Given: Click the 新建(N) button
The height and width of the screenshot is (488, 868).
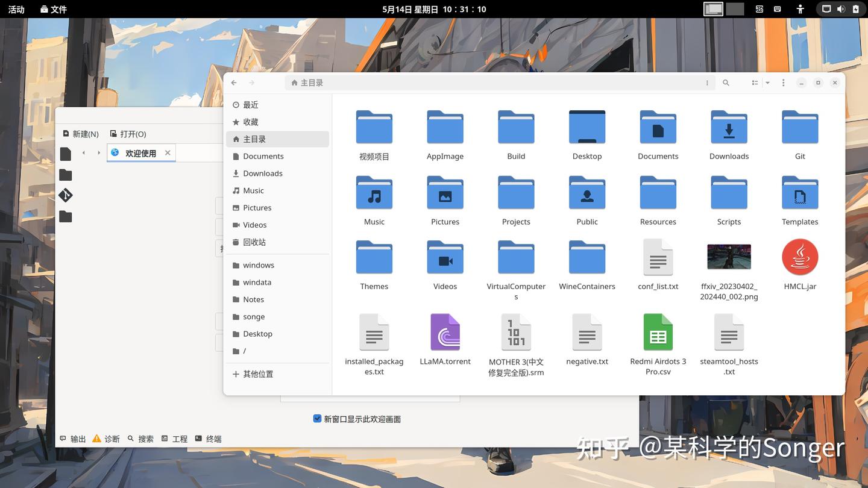Looking at the screenshot, I should click(x=81, y=134).
